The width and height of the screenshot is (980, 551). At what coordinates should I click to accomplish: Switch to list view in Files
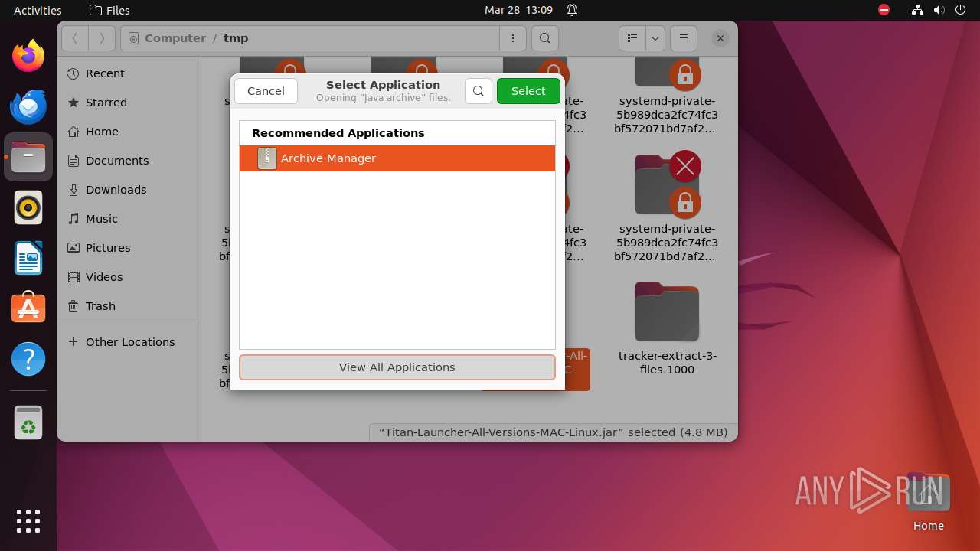click(x=632, y=38)
